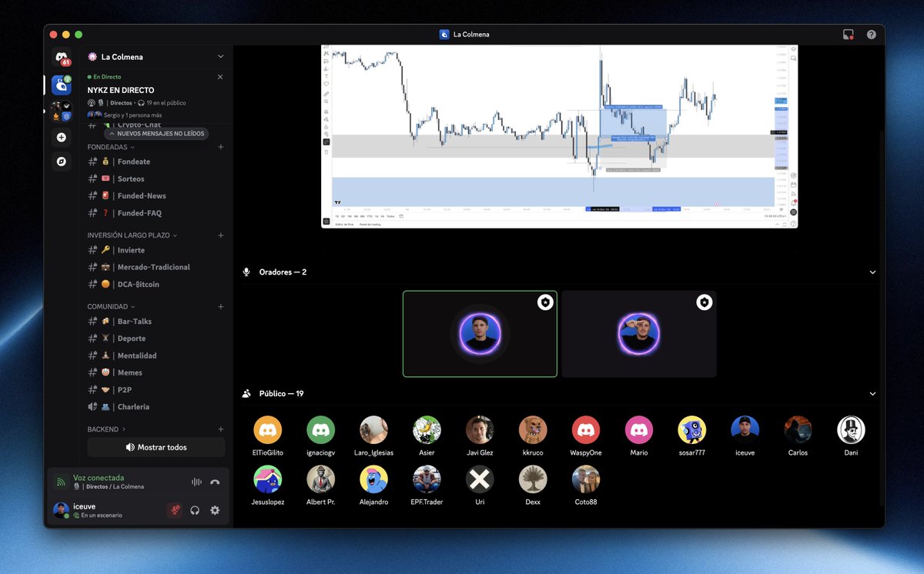Open Albert Pr. audience avatar
This screenshot has height=574, width=924.
click(320, 479)
